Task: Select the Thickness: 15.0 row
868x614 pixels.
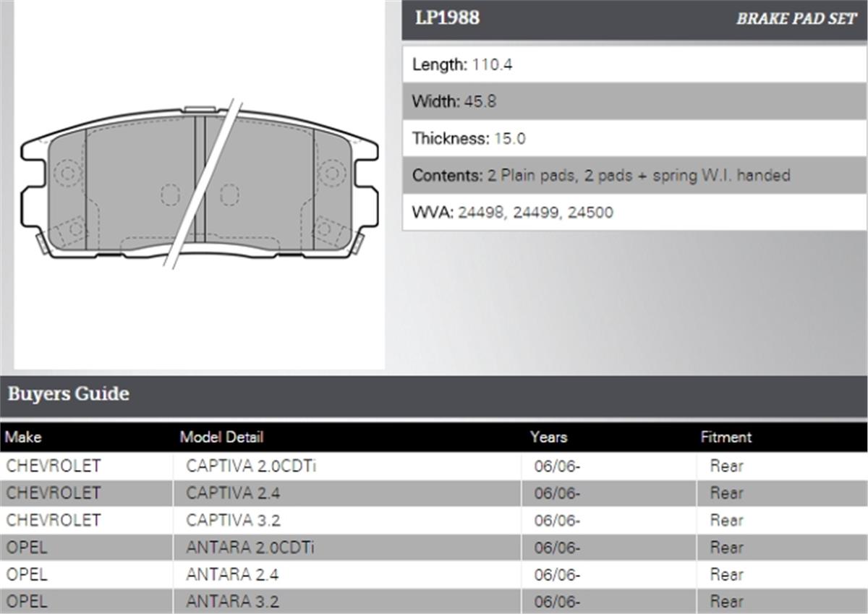Action: 634,138
